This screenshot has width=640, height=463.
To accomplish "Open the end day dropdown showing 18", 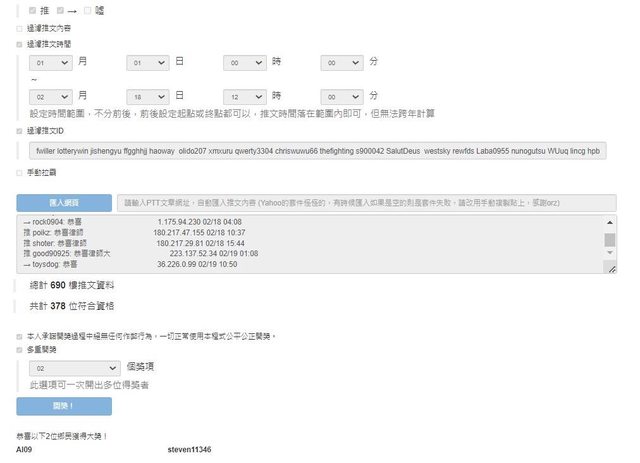I will click(148, 96).
